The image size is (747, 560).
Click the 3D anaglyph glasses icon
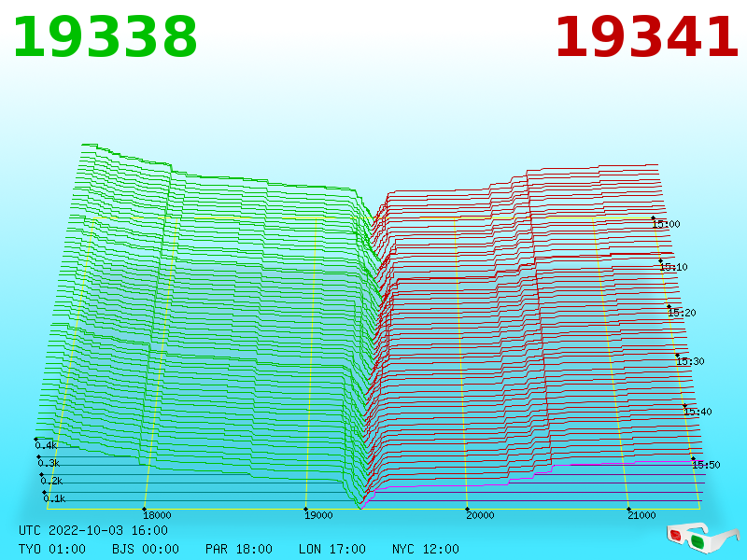point(703,538)
